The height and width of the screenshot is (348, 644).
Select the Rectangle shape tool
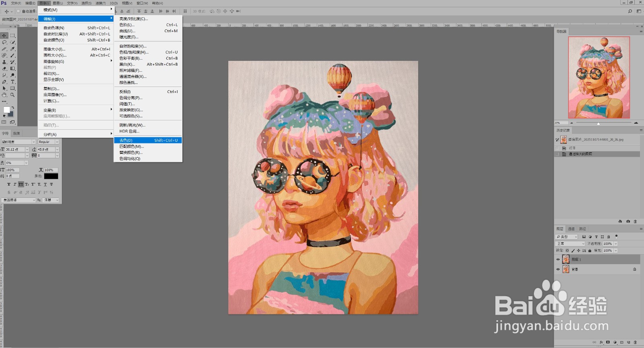coord(12,88)
